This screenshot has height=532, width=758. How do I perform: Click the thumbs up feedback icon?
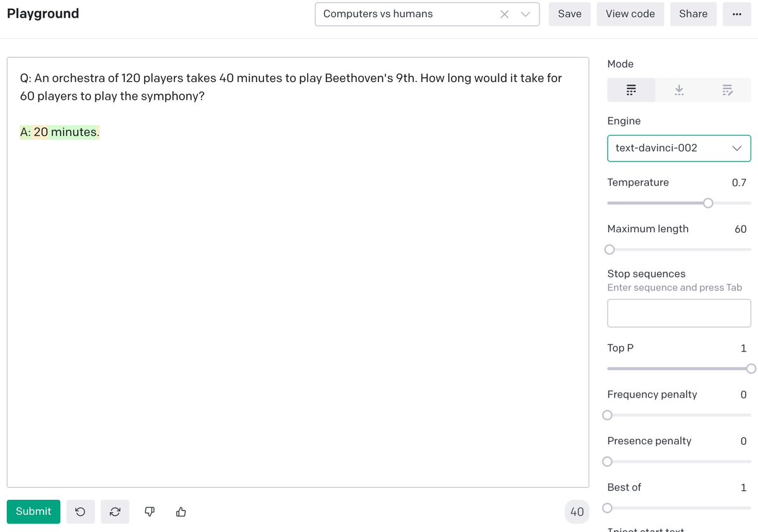181,512
